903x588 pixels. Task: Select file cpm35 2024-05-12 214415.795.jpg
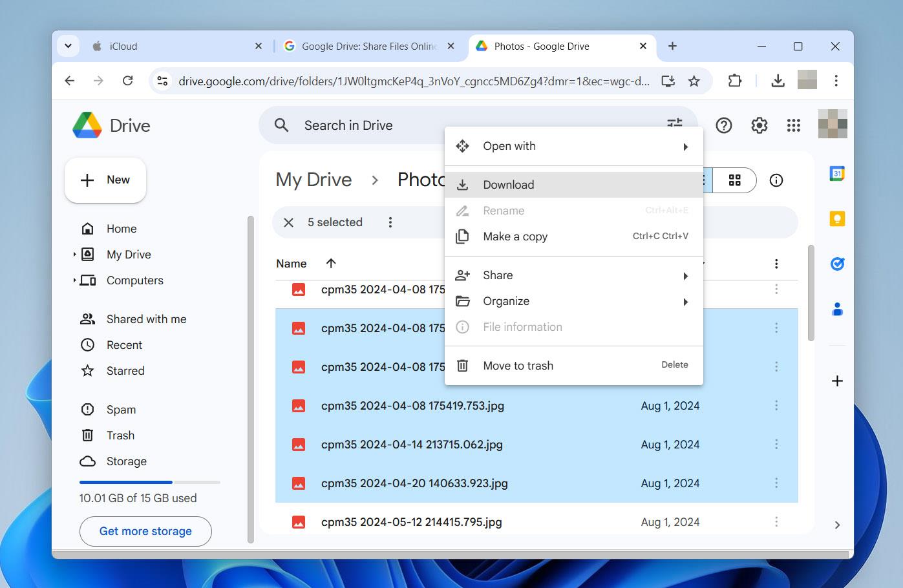(536, 522)
